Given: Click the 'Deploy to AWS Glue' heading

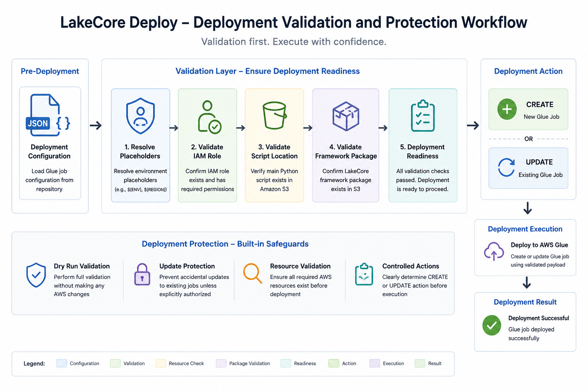Looking at the screenshot, I should 539,245.
